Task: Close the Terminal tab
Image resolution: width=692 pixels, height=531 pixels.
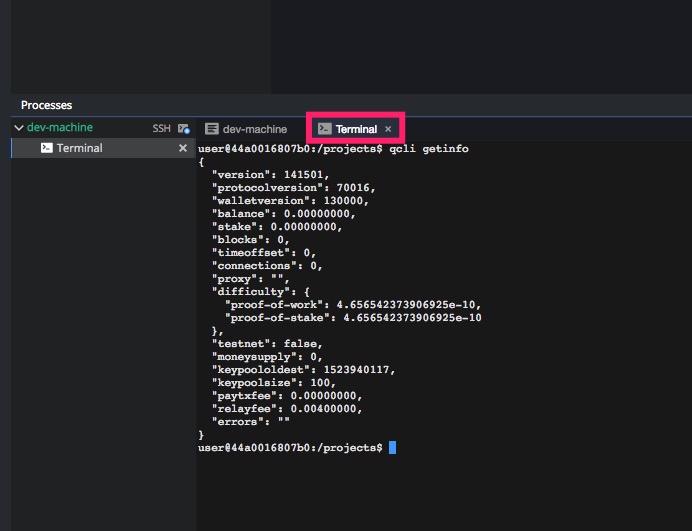Action: [x=388, y=129]
